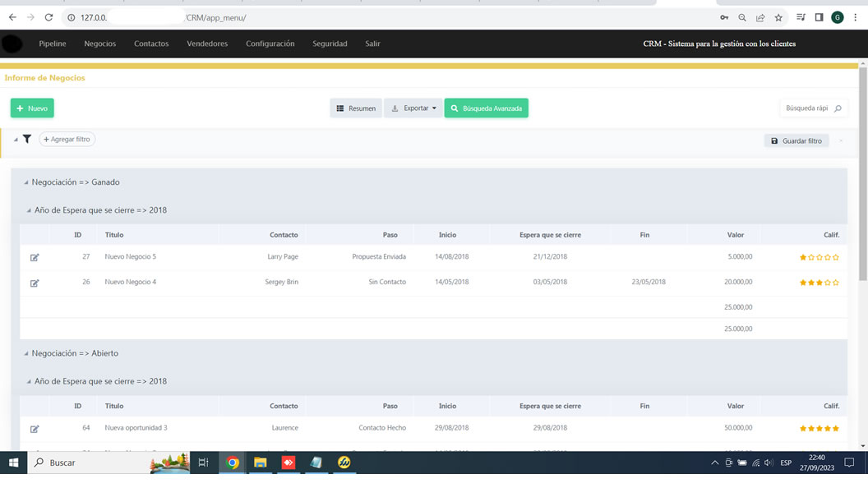
Task: Select contact Larry Page cell
Action: 282,256
